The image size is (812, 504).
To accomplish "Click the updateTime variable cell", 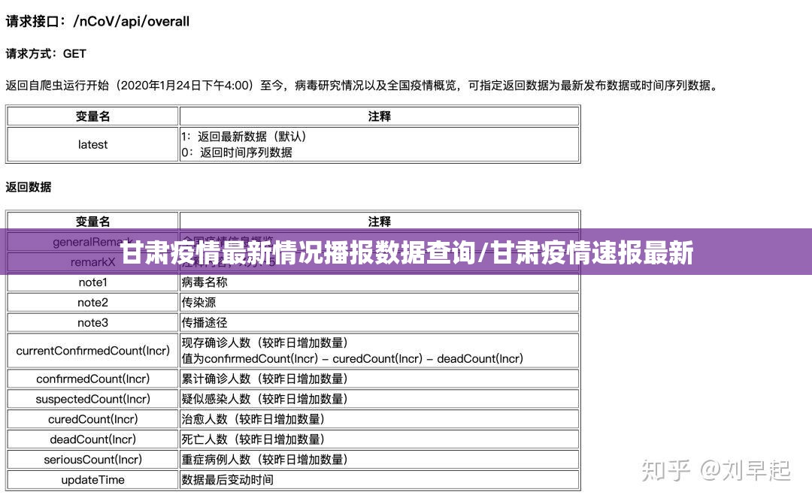I will (92, 480).
